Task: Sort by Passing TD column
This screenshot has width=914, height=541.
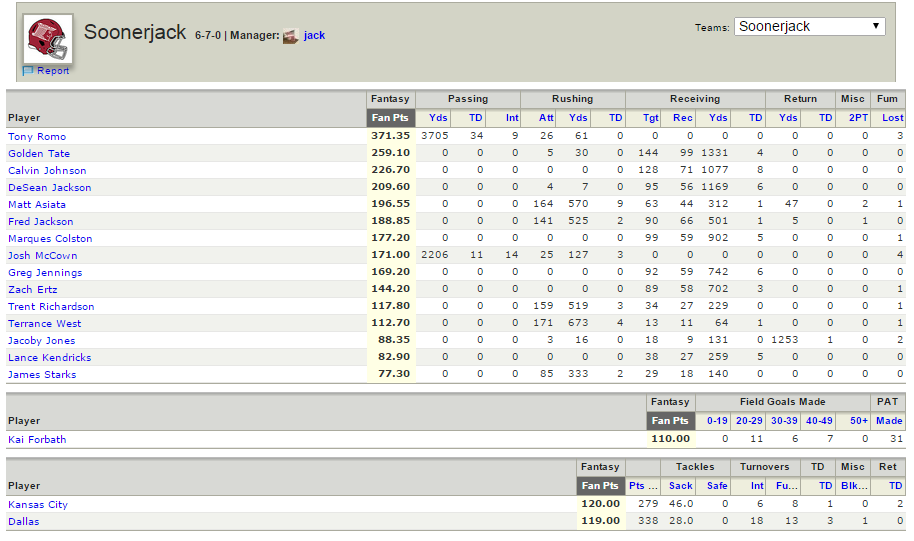Action: tap(476, 117)
